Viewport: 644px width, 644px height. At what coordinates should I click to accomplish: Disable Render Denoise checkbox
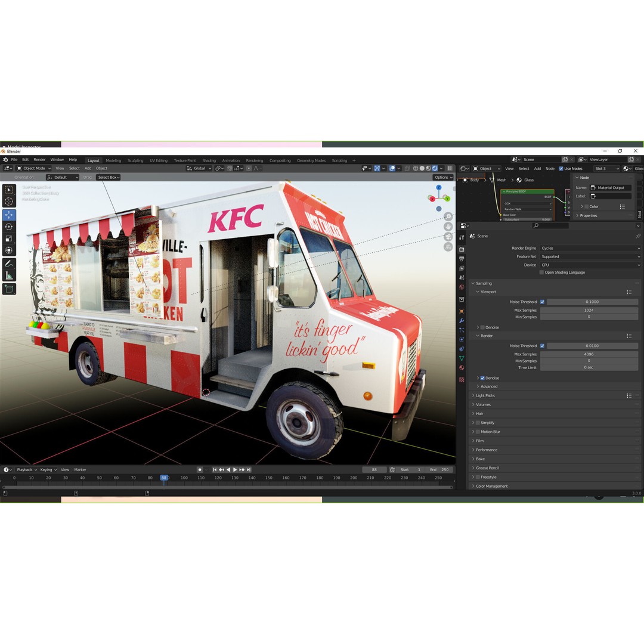(482, 378)
